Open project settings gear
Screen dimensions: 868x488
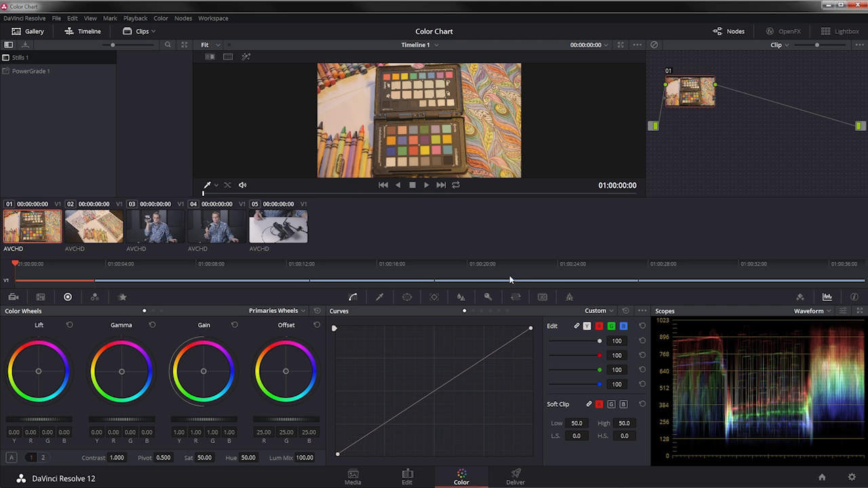click(x=852, y=478)
